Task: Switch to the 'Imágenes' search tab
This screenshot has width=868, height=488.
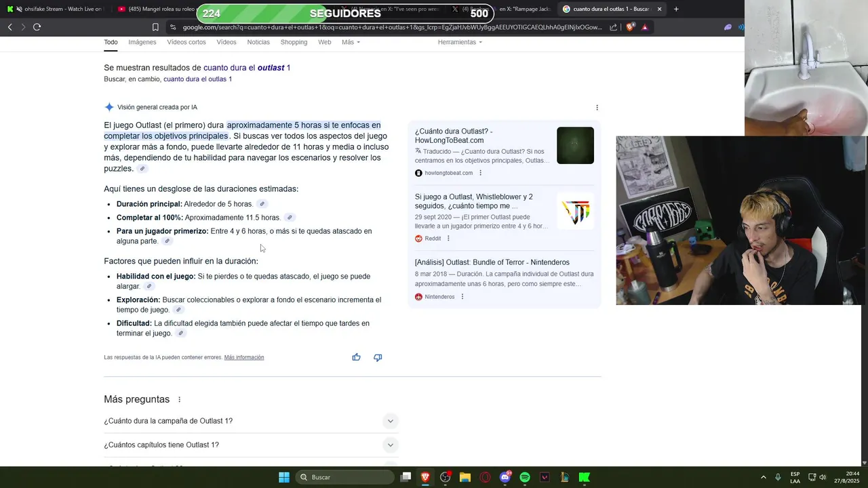Action: (x=142, y=42)
